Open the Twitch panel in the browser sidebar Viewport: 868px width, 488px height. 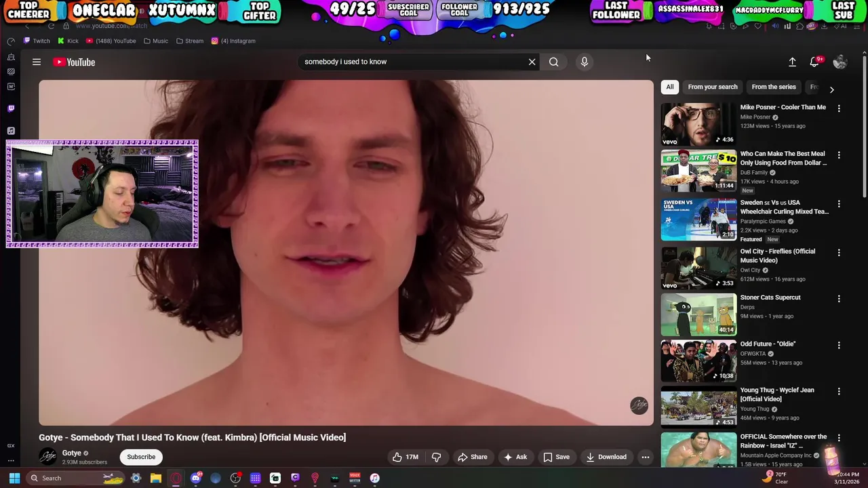click(11, 108)
